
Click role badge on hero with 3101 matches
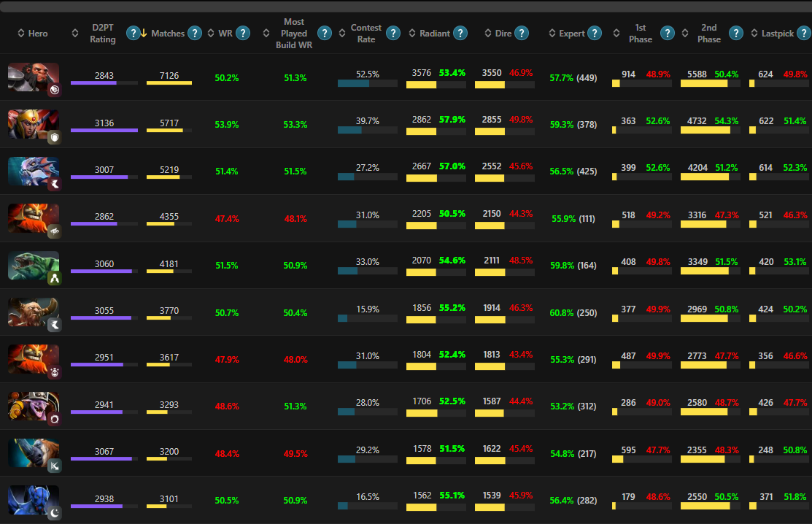(x=55, y=513)
